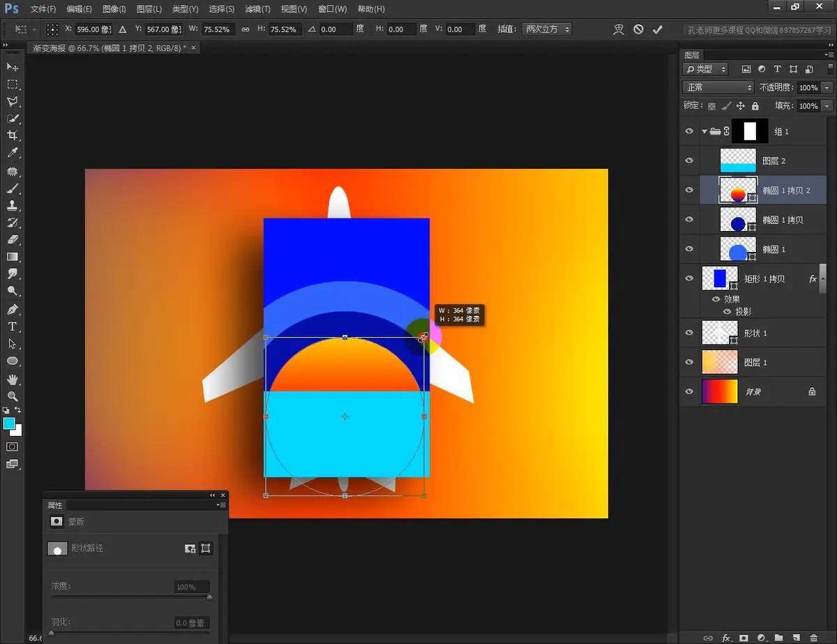The height and width of the screenshot is (644, 837).
Task: Click the foreground cyan color swatch
Action: pos(9,424)
